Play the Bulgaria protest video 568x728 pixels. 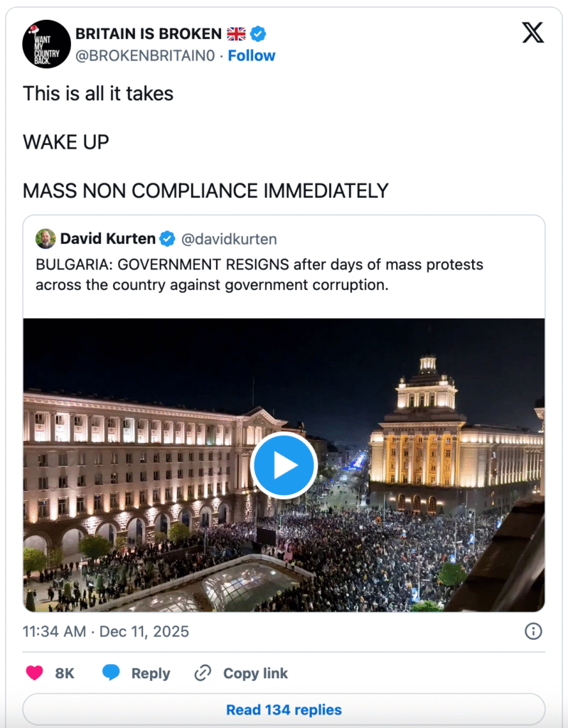point(284,466)
